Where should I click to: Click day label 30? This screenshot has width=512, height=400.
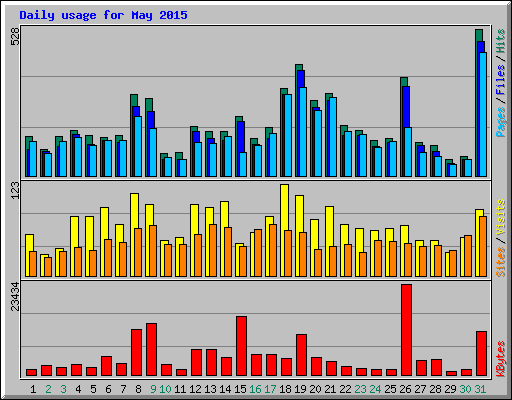(465, 389)
